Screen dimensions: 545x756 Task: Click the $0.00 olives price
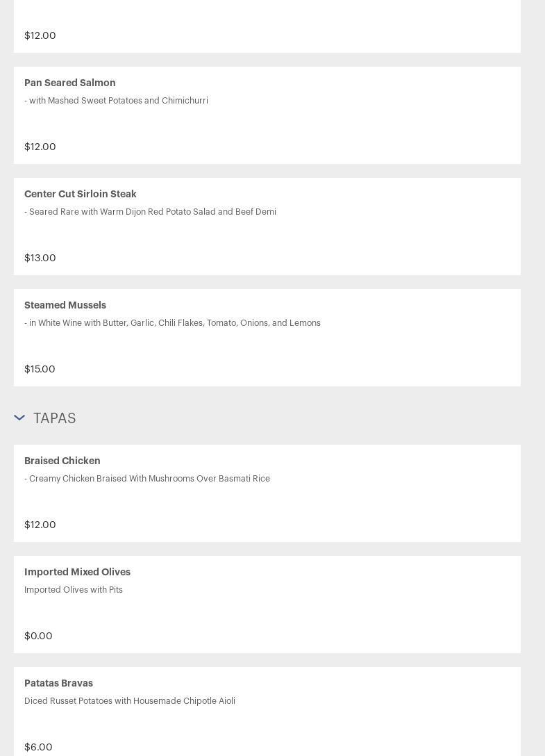pos(38,636)
